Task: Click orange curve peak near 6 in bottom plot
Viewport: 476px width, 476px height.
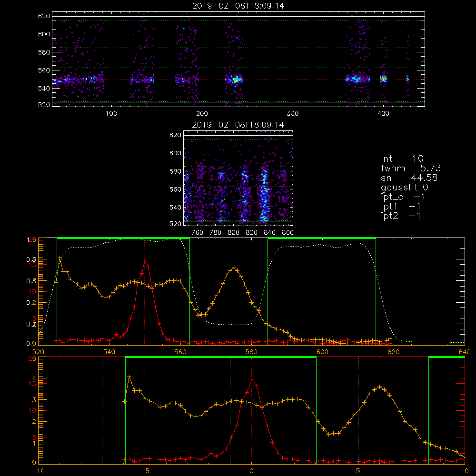Action: 379,387
